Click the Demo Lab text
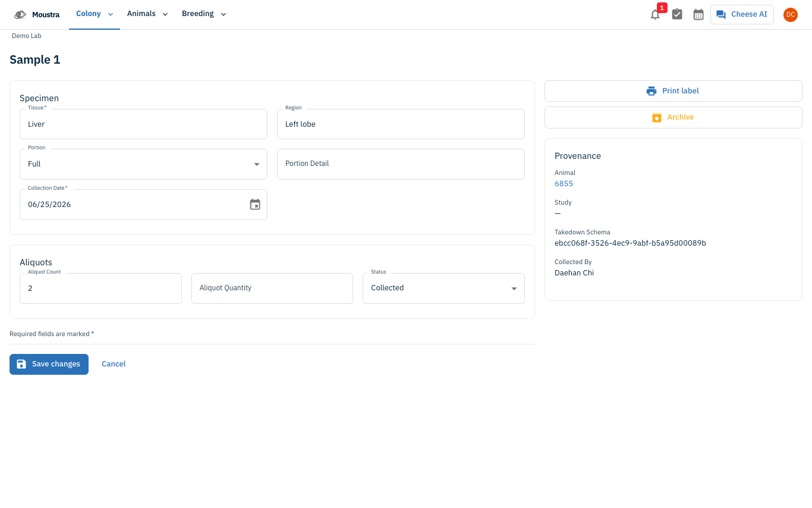Image resolution: width=812 pixels, height=508 pixels. click(27, 36)
